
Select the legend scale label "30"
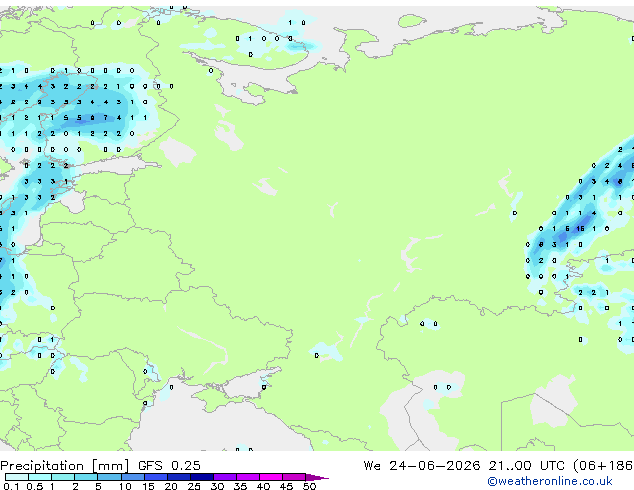[217, 486]
